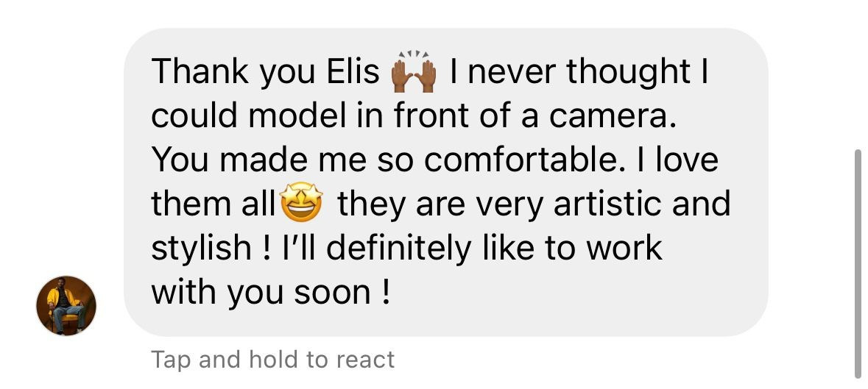This screenshot has width=868, height=389.
Task: Select the word 'Elis' in the message
Action: [353, 72]
